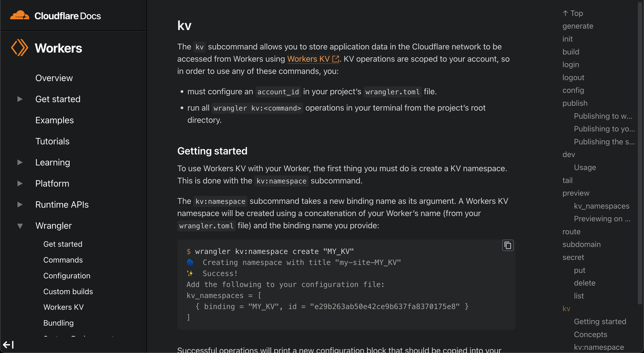Select the Commands menu item in sidebar
This screenshot has height=353, width=644.
coord(63,260)
